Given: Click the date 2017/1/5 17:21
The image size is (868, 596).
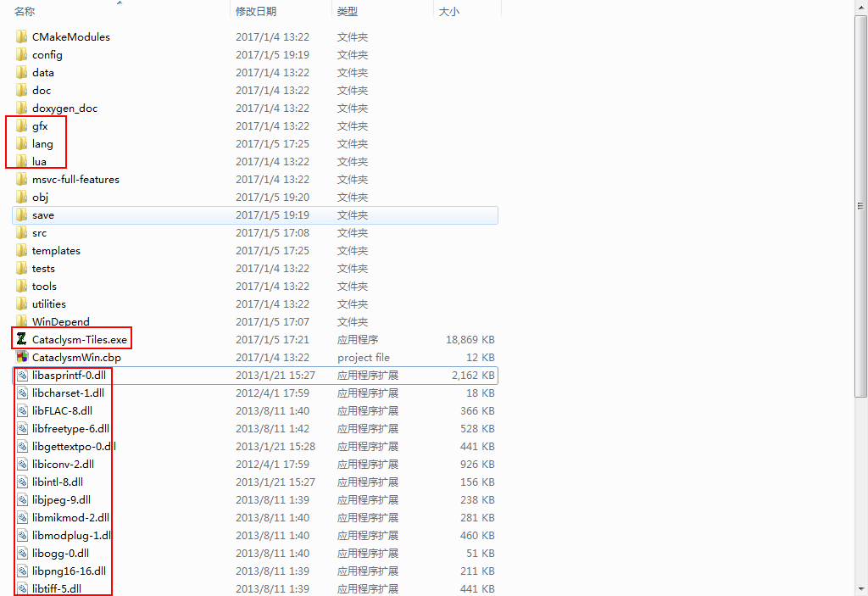Looking at the screenshot, I should click(x=272, y=340).
